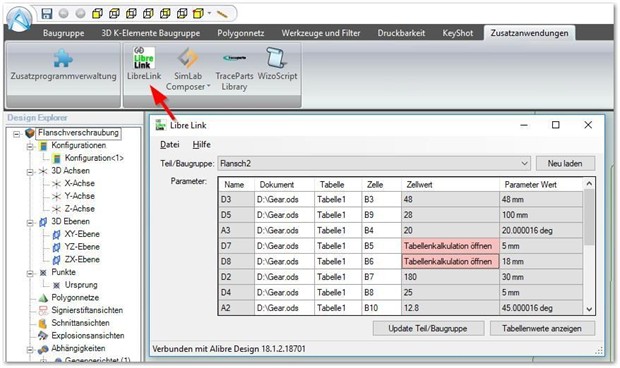The image size is (620, 368).
Task: Open the Alibre application logo menu
Action: click(19, 19)
